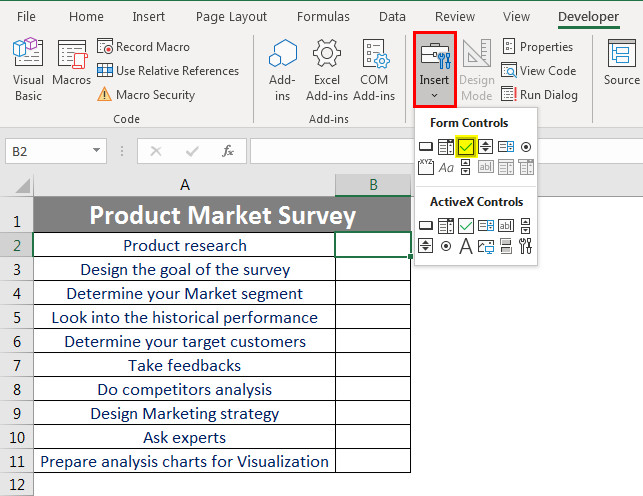Insert an ActiveX toggle button

506,246
